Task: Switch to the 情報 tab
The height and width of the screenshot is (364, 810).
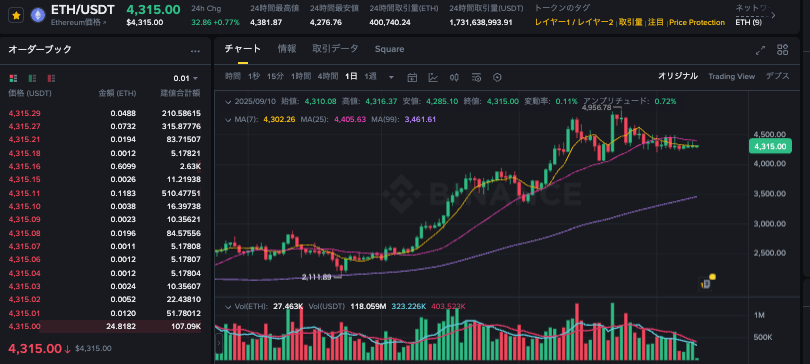Action: point(287,49)
